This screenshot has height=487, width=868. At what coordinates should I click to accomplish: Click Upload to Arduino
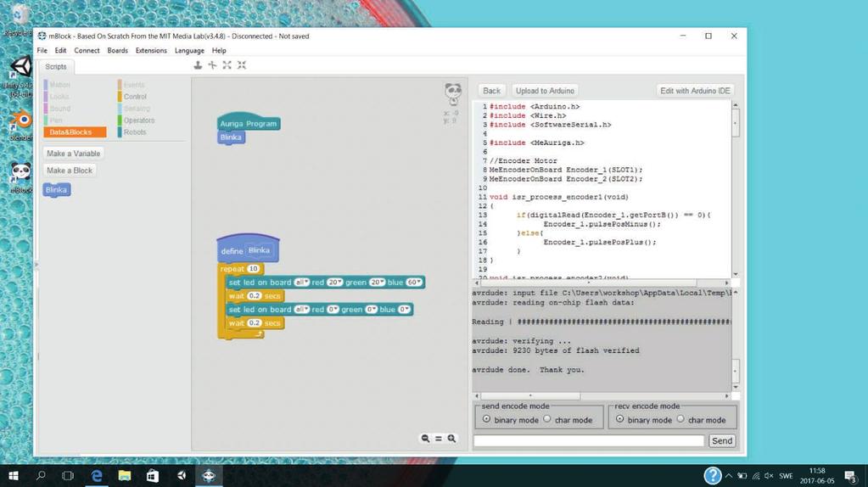(x=545, y=91)
